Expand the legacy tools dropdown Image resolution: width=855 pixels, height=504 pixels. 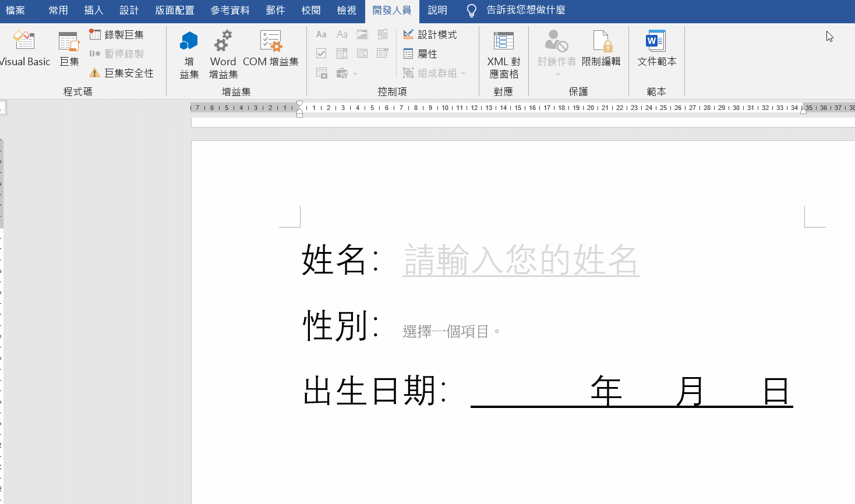(x=346, y=73)
